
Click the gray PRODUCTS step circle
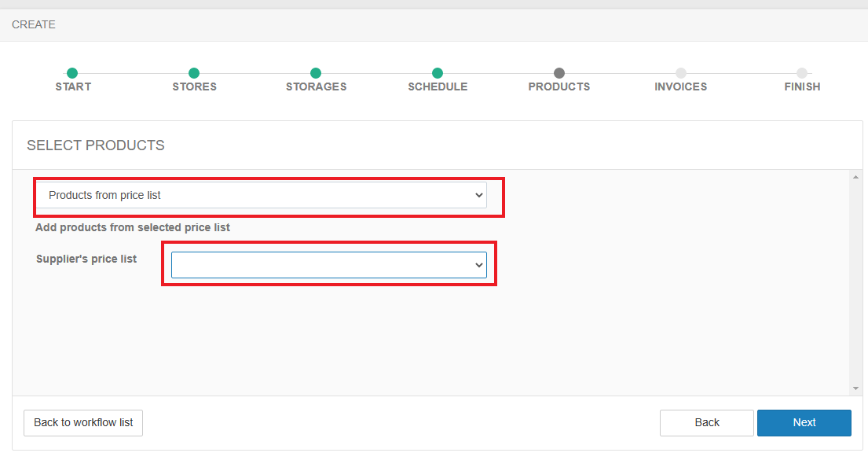click(x=559, y=73)
